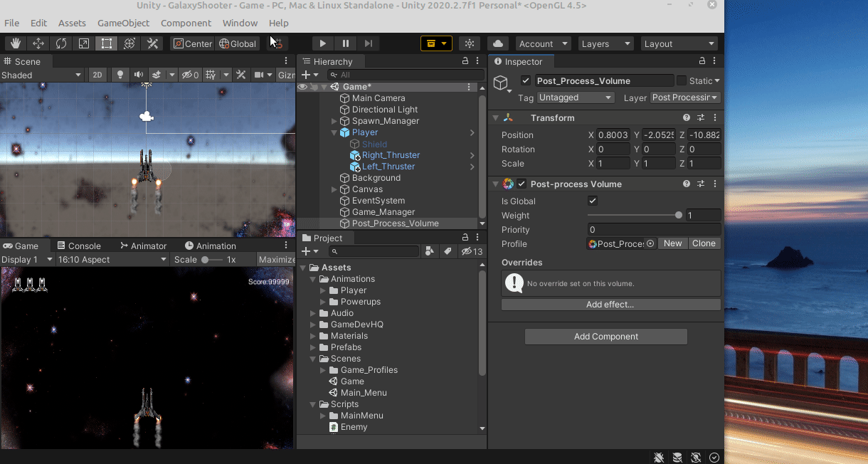Open the Shaded draw mode dropdown
Screen dimensions: 868x464
42,75
